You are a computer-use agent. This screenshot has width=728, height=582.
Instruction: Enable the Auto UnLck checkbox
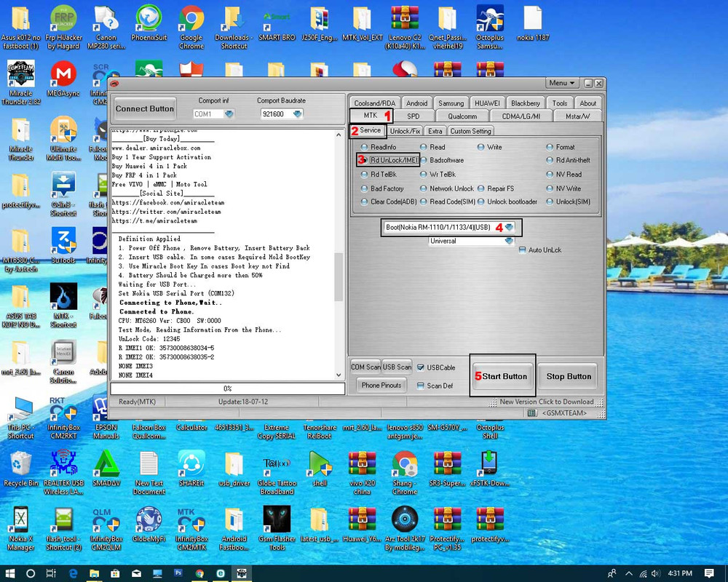(x=522, y=250)
